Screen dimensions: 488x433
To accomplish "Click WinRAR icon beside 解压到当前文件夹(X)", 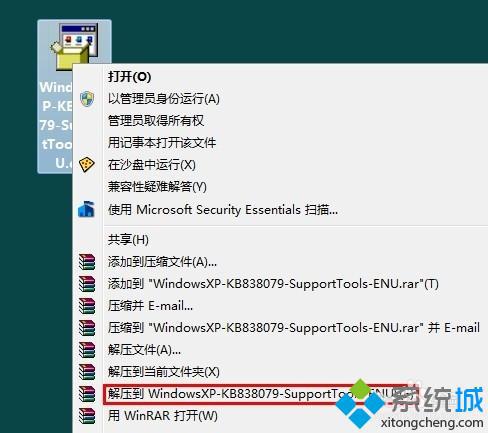I will click(87, 372).
